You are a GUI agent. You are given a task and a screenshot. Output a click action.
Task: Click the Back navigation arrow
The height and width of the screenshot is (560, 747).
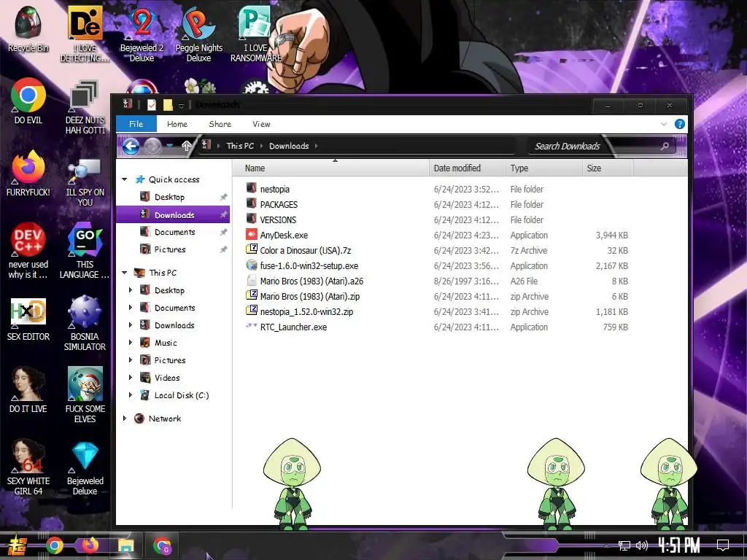[x=131, y=146]
